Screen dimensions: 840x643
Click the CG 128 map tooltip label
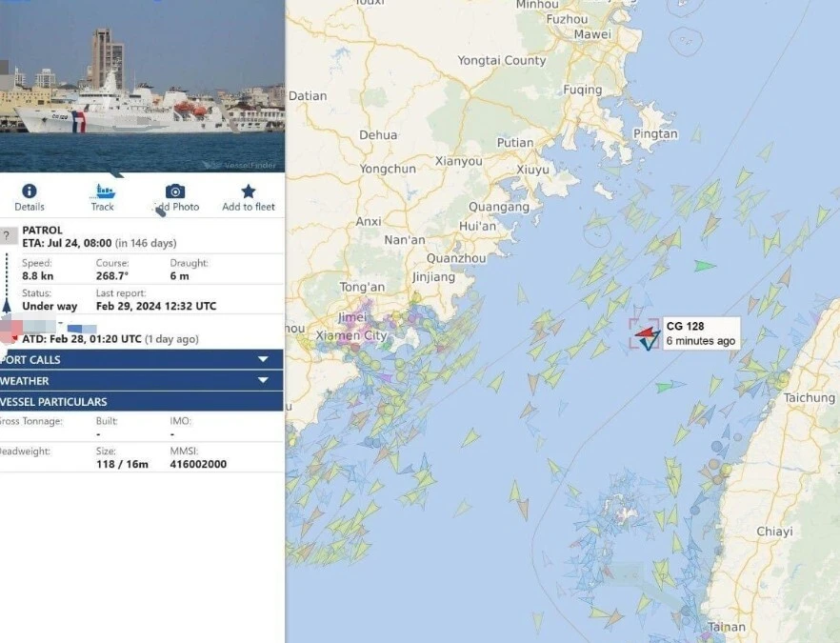click(701, 333)
